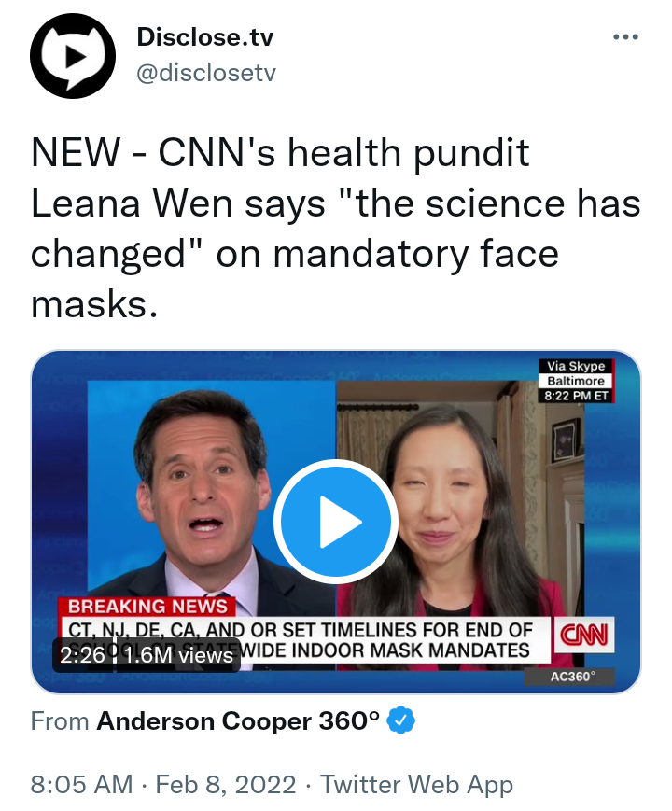
Task: Click the Twitter Web App source label
Action: 416,784
